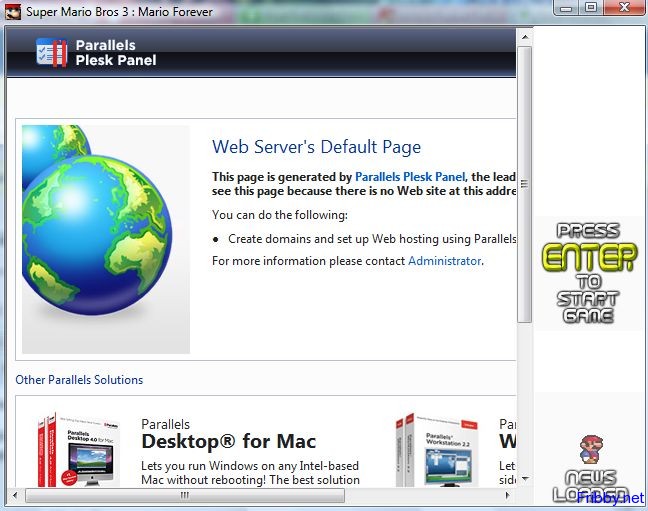The height and width of the screenshot is (511, 648).
Task: Click the Parallels Workstation box image
Action: point(437,450)
